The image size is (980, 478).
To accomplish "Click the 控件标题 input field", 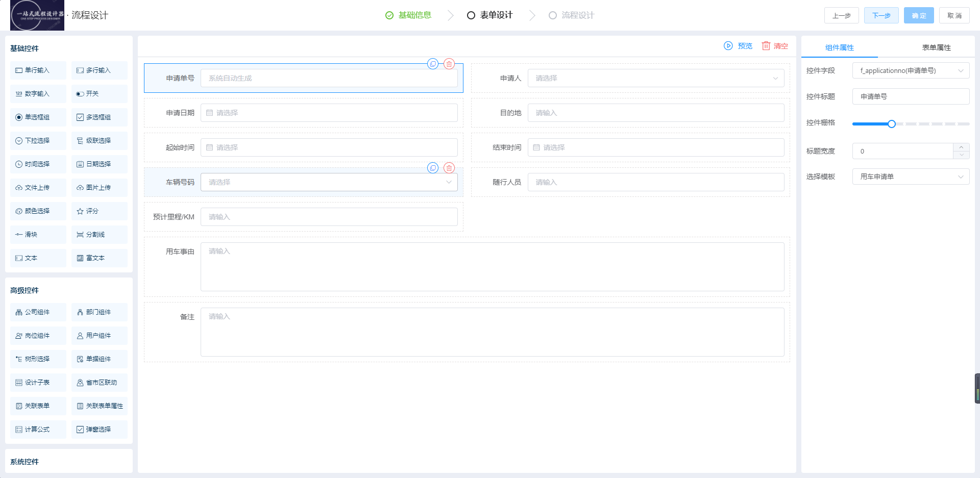I will click(x=911, y=96).
